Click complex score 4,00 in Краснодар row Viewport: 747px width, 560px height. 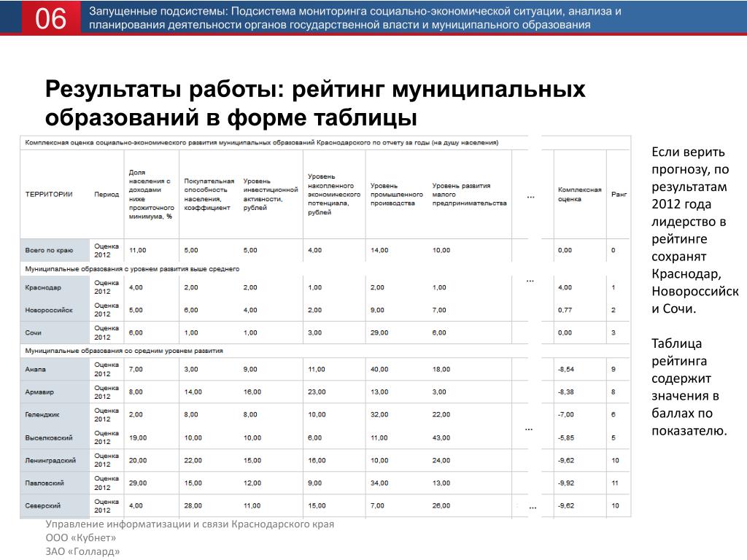click(565, 287)
